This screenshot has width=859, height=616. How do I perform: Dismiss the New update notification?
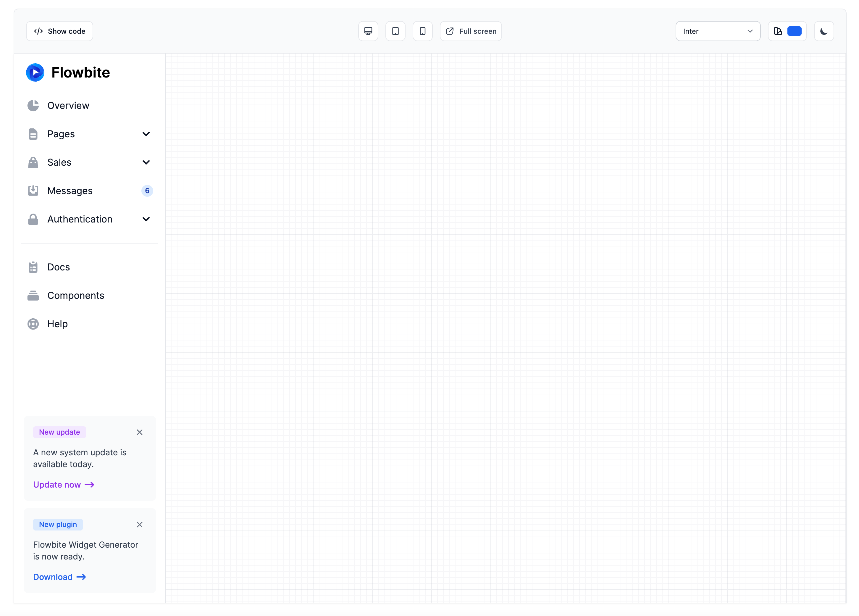click(x=139, y=432)
